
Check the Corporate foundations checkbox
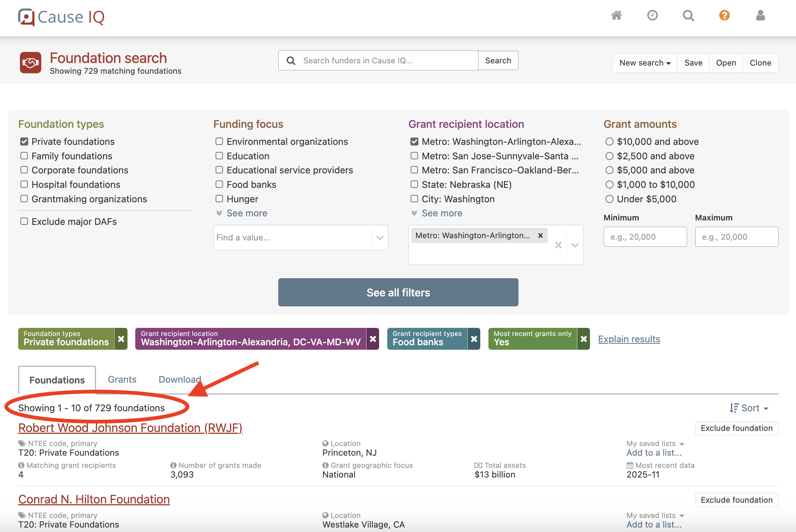tap(24, 170)
